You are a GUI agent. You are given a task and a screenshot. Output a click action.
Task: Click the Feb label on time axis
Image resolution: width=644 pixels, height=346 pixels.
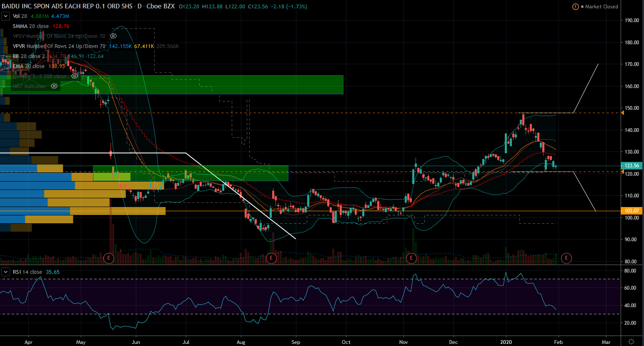558,342
